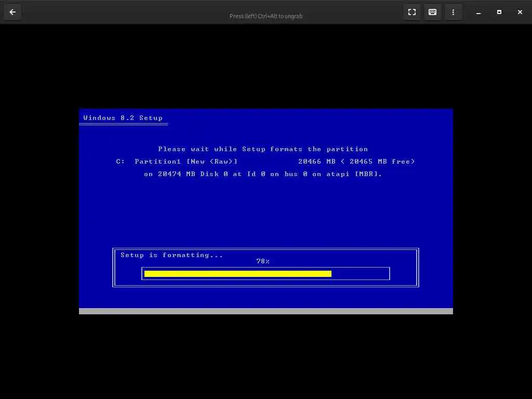This screenshot has height=399, width=532.
Task: Click the yellow formatting progress bar
Action: (x=238, y=274)
